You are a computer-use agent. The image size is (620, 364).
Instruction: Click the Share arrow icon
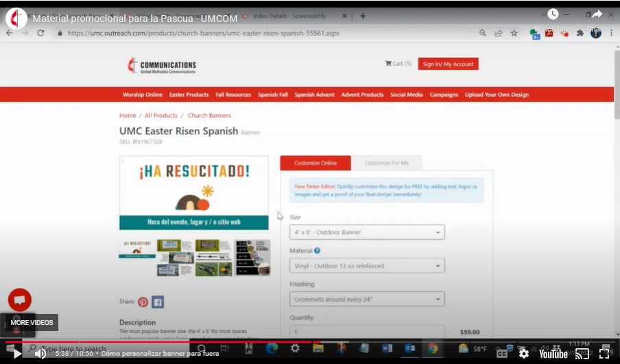[x=596, y=15]
